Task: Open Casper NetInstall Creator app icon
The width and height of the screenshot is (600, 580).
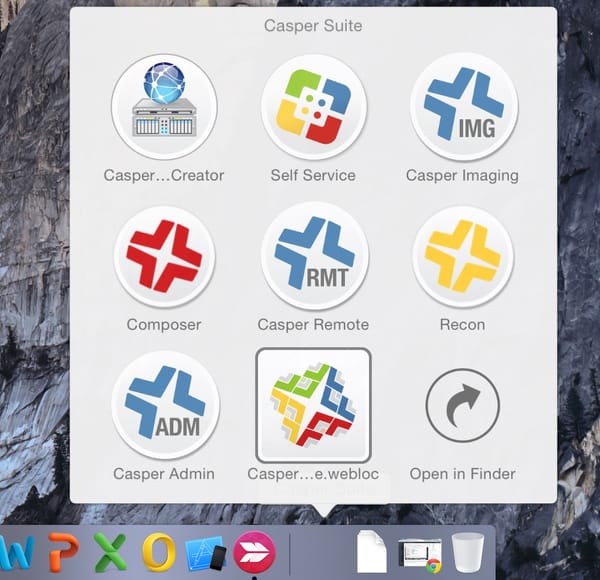Action: point(164,106)
